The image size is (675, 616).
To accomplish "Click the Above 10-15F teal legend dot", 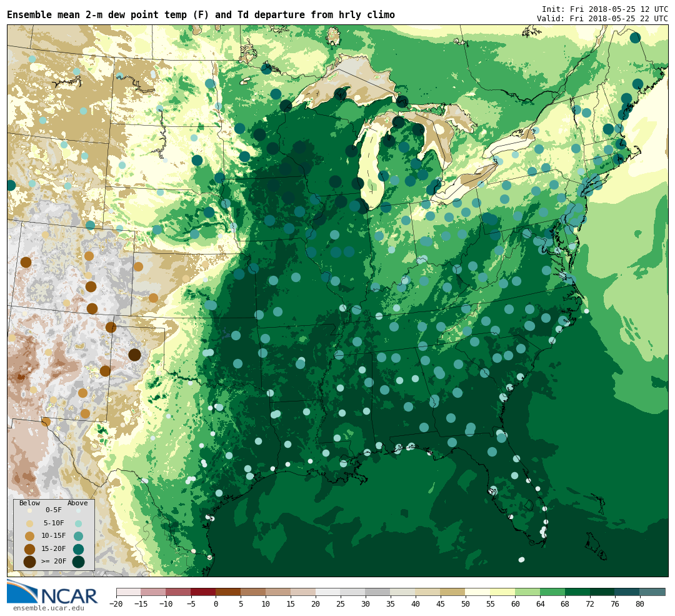I will click(x=78, y=536).
